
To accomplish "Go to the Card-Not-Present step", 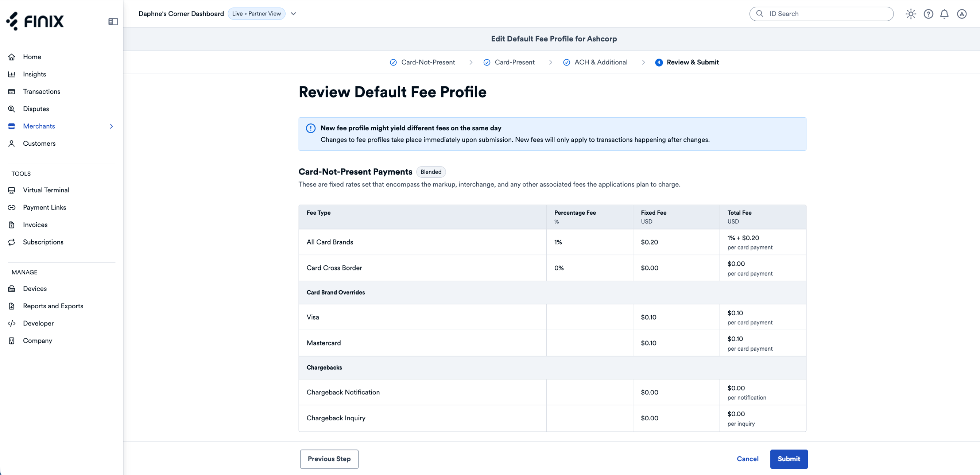I will 422,62.
